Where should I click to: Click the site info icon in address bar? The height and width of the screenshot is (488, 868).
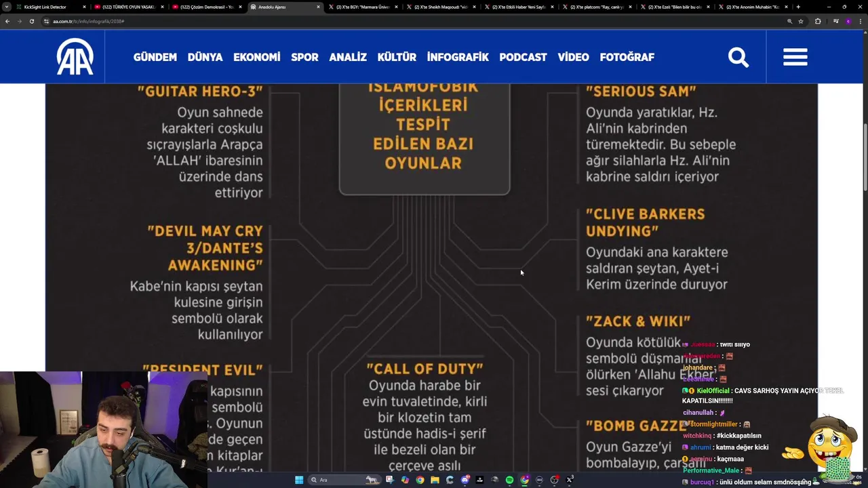click(x=47, y=21)
